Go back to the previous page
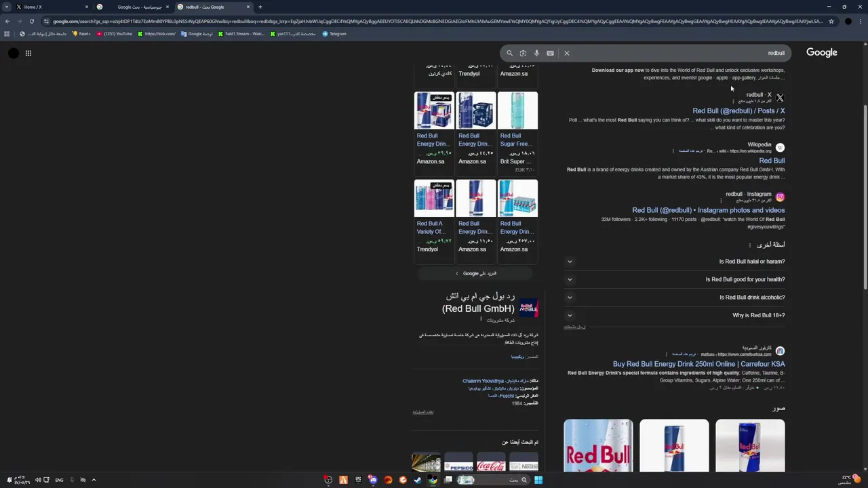Screen dimensions: 868x488 tap(7, 21)
